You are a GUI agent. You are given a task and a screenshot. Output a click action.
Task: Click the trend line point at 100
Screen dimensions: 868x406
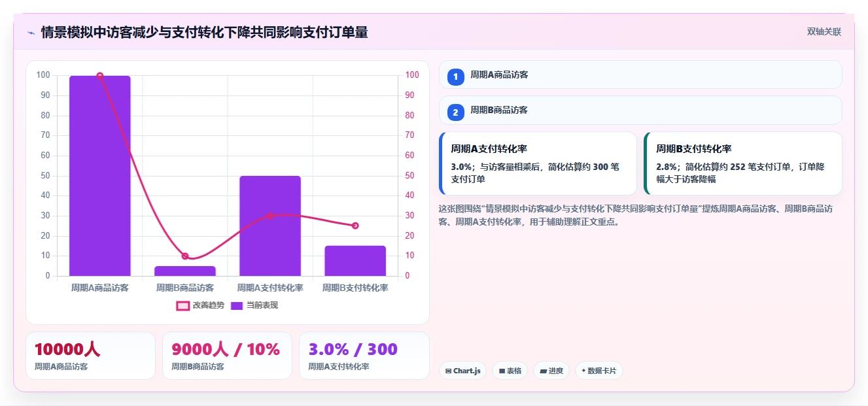tap(100, 76)
